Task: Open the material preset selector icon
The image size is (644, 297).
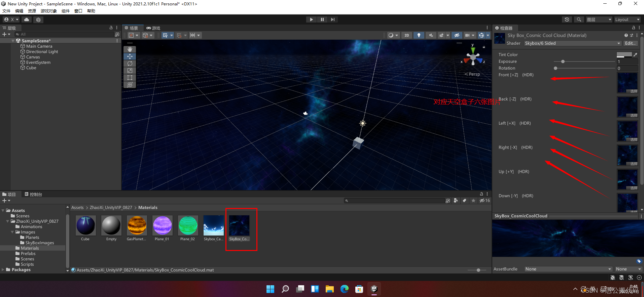Action: [631, 35]
